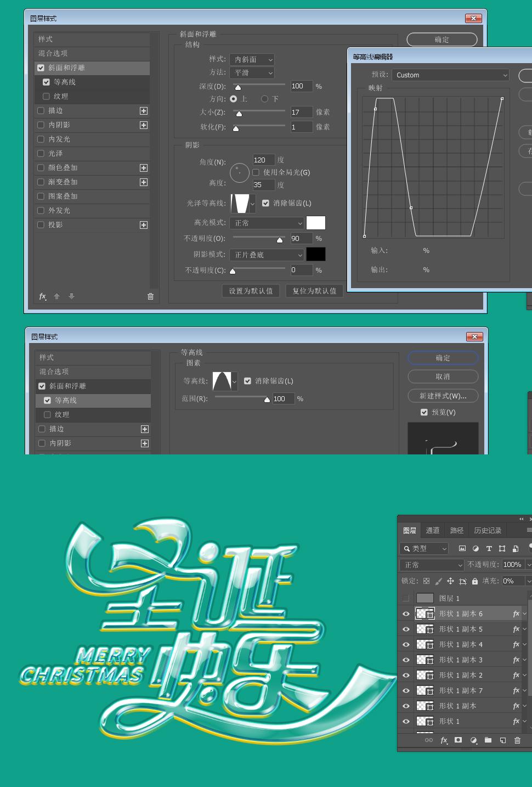Click the pixel layer filter icon in Layers panel
Image resolution: width=532 pixels, height=787 pixels.
(462, 548)
